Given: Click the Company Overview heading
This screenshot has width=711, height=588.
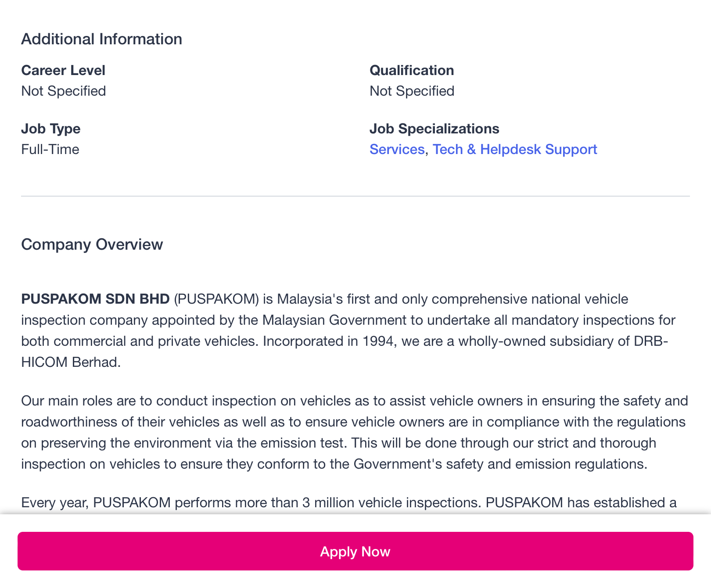Looking at the screenshot, I should point(92,244).
